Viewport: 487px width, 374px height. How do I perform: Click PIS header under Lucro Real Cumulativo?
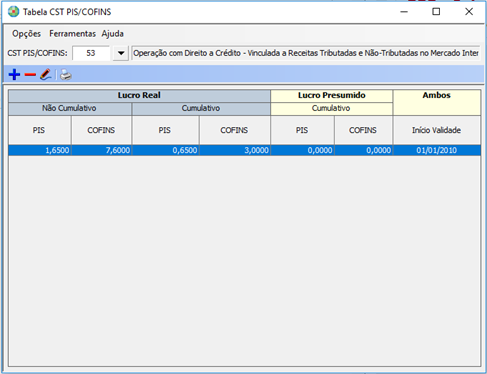click(x=165, y=130)
